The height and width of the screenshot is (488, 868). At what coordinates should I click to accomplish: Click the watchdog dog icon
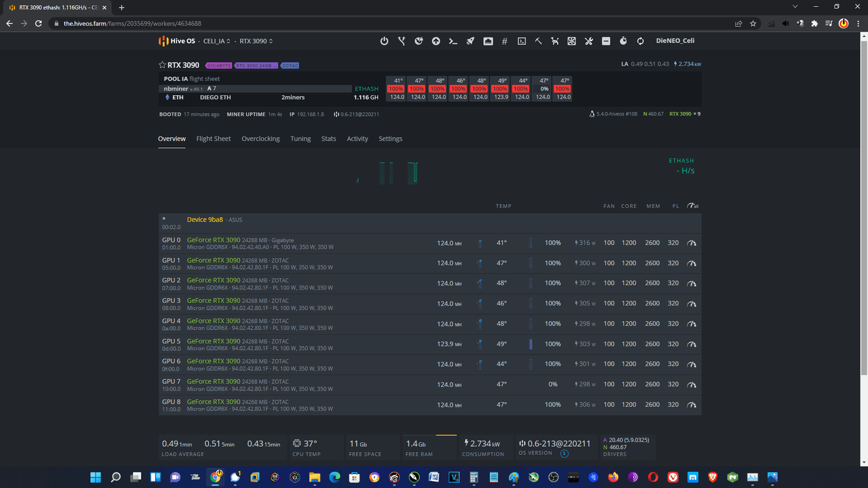tap(555, 41)
